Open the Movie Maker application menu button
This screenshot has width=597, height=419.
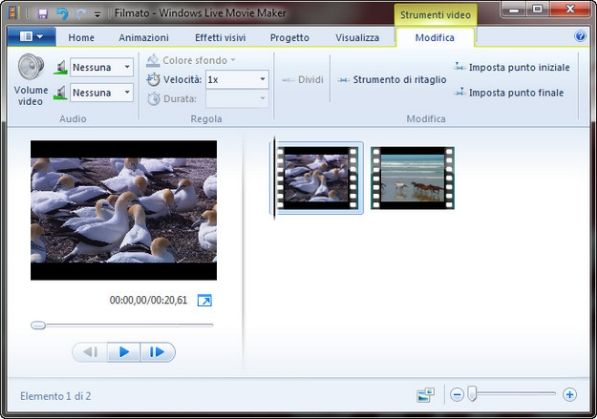(31, 37)
